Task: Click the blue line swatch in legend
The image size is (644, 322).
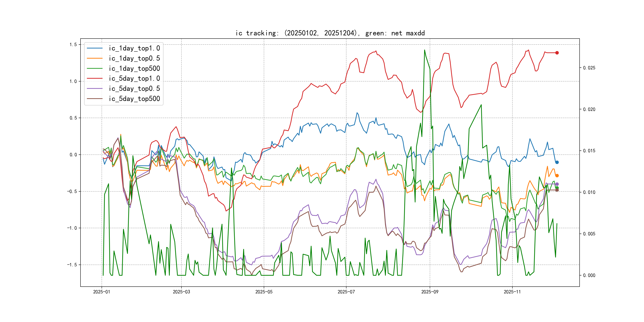Action: pyautogui.click(x=94, y=48)
